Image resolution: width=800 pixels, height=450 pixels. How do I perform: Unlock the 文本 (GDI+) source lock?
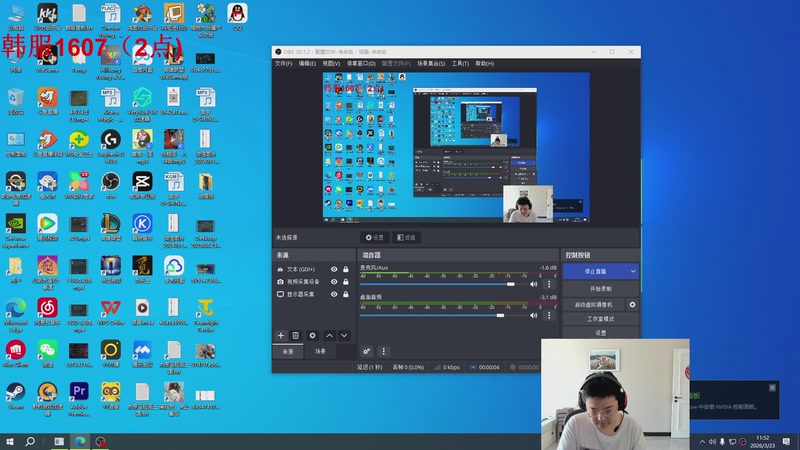tap(346, 269)
